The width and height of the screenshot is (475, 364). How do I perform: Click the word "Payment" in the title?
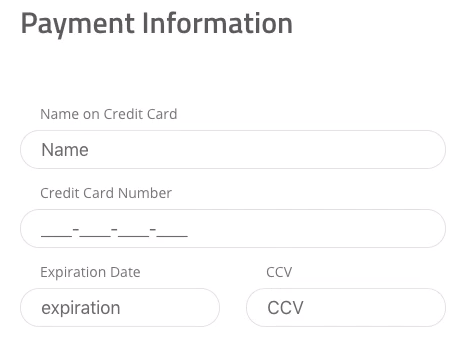tap(78, 24)
